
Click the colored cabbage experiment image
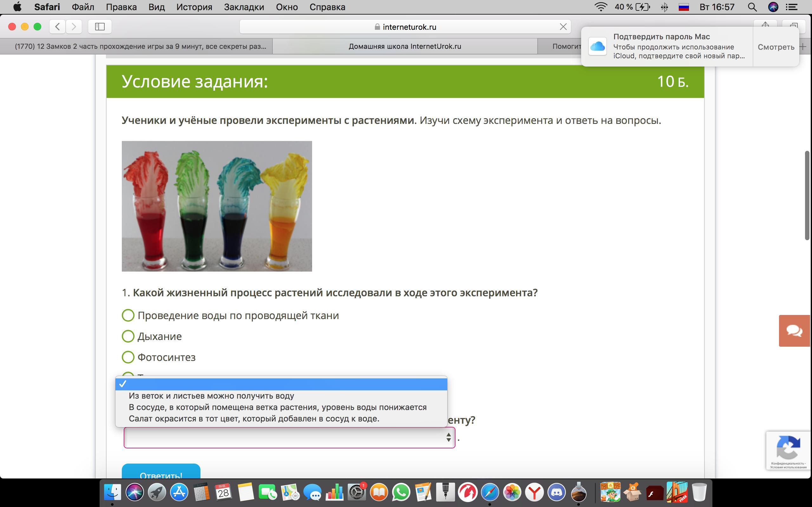(x=217, y=206)
